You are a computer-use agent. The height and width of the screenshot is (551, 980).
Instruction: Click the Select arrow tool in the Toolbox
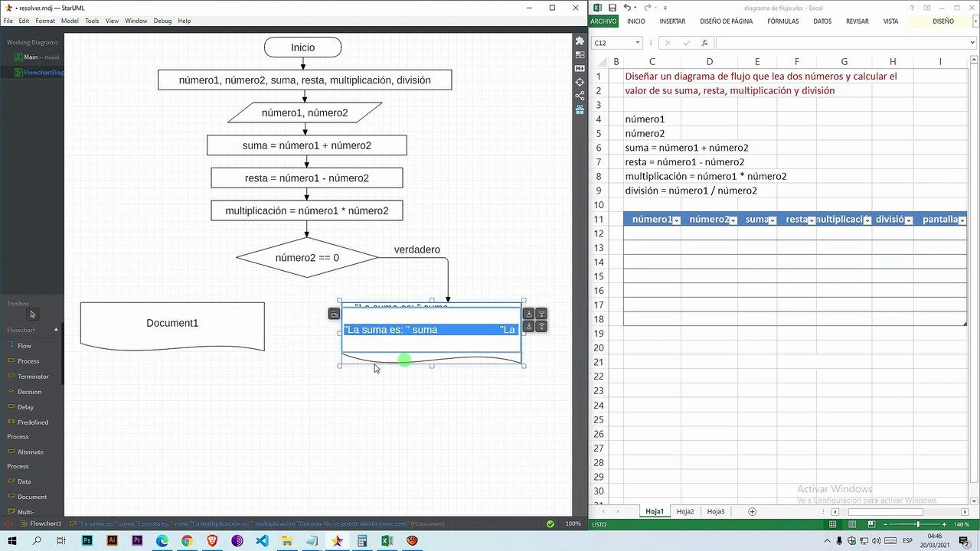click(32, 315)
